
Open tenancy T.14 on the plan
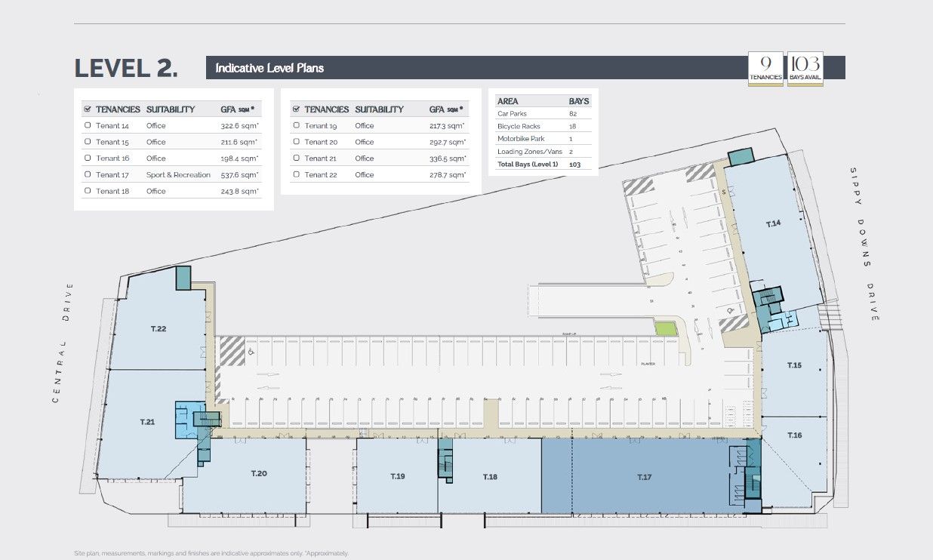(774, 224)
